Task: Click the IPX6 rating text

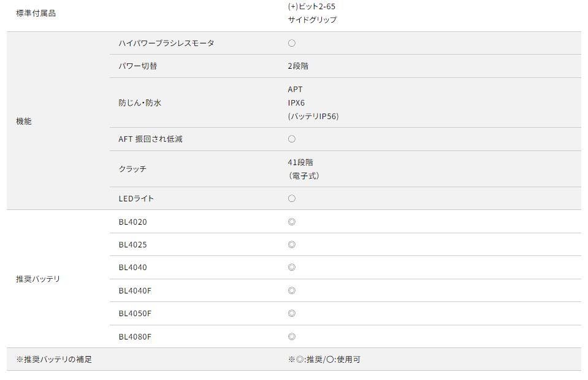Action: point(296,103)
